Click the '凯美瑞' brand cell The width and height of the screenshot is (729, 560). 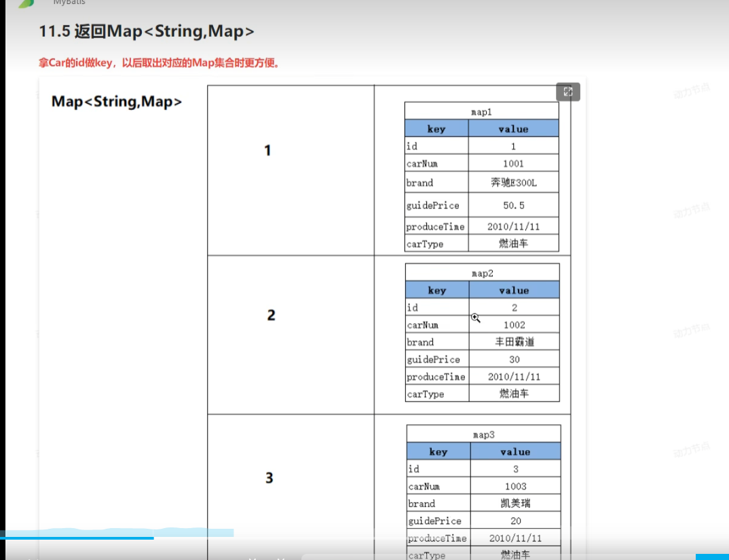point(516,503)
